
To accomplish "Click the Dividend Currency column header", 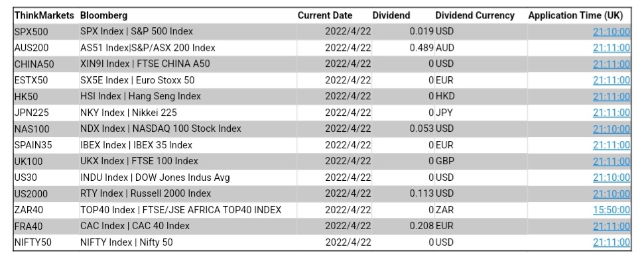I will [x=475, y=16].
